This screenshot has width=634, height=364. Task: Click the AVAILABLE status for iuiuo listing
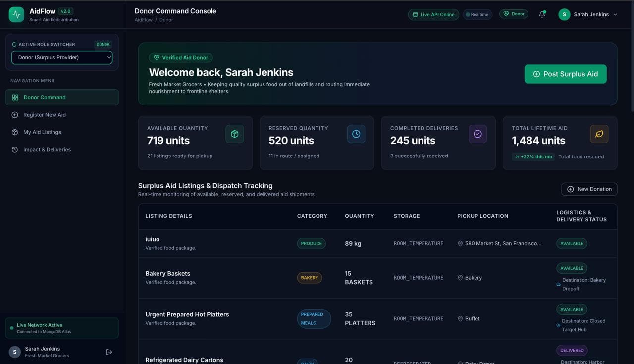click(x=572, y=244)
